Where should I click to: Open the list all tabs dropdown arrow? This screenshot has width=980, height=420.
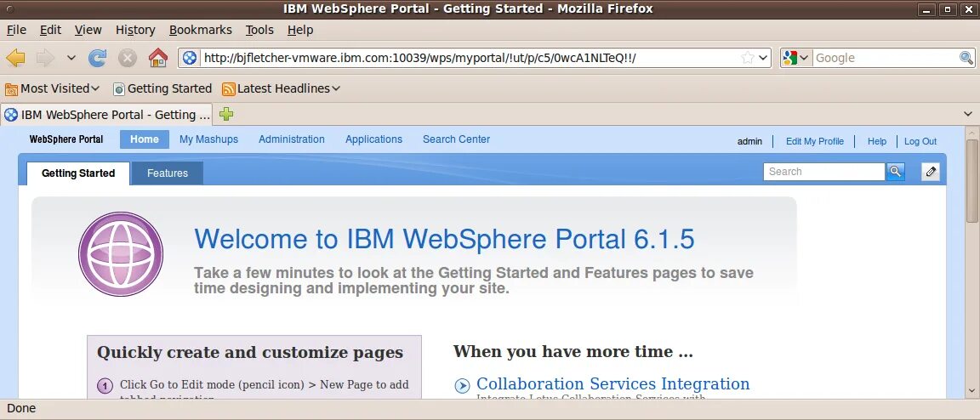click(x=968, y=115)
